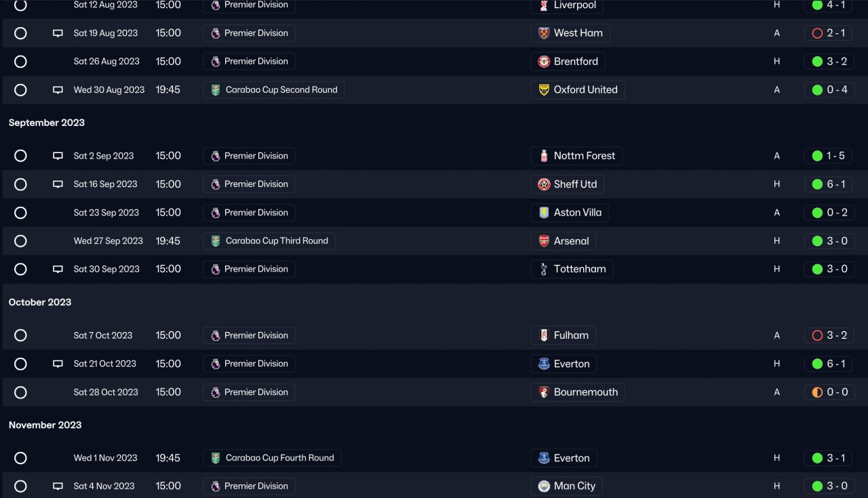The width and height of the screenshot is (868, 498).
Task: Open the Nottm Forest team button
Action: (x=576, y=156)
